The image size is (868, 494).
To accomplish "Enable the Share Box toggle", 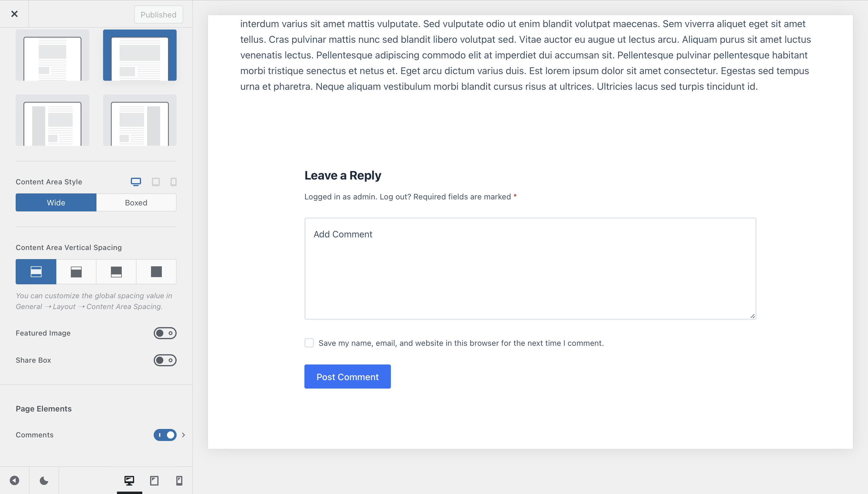I will click(165, 360).
